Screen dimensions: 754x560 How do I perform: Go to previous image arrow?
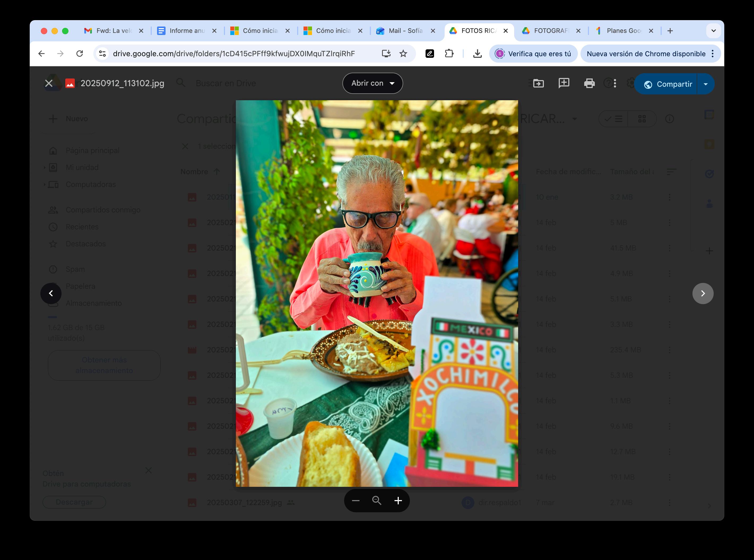point(51,294)
